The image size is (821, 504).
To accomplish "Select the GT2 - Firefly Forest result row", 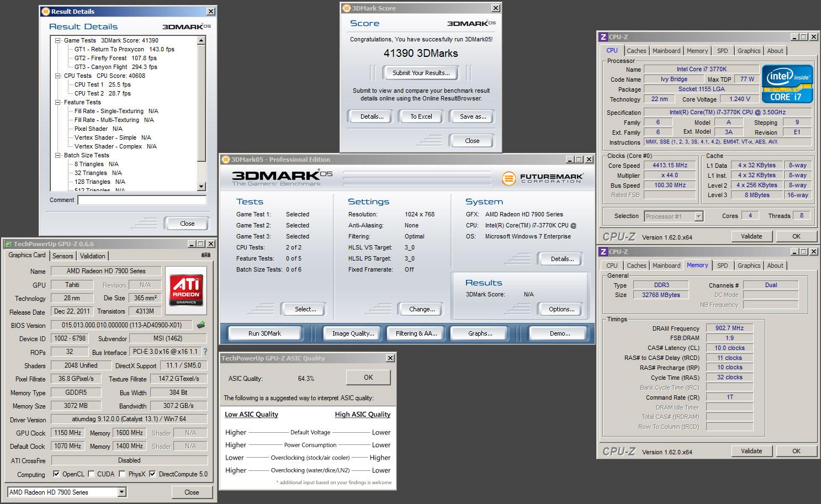I will click(115, 58).
